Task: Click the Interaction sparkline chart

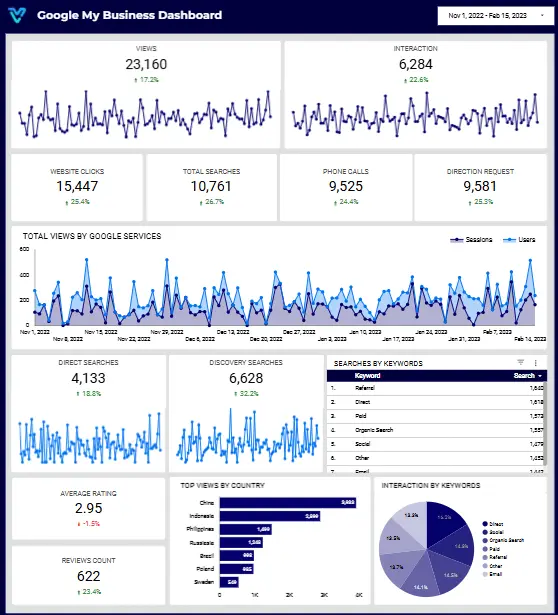Action: point(415,114)
